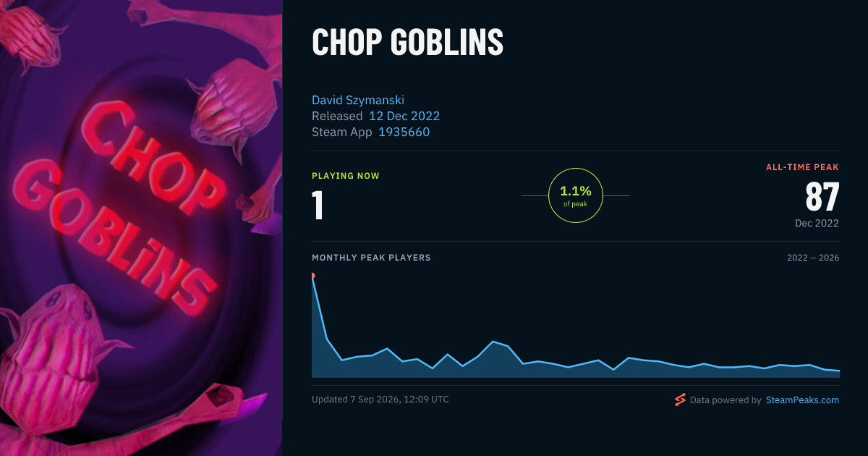868x456 pixels.
Task: Click the Dec 2022 peak date text
Action: [817, 223]
